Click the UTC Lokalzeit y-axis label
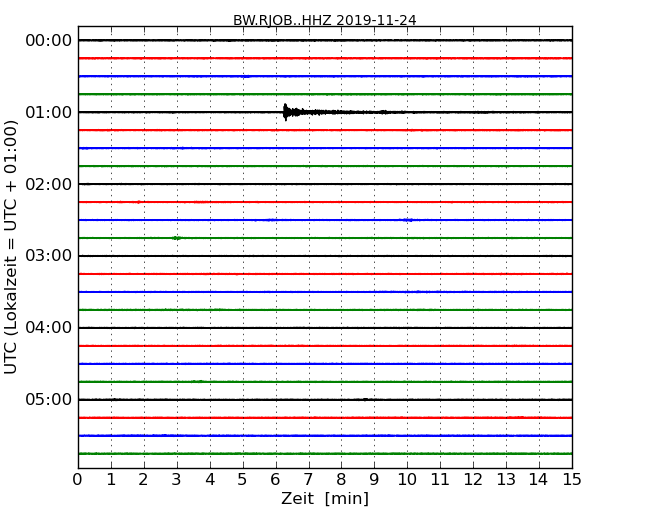650x520 pixels. click(11, 248)
